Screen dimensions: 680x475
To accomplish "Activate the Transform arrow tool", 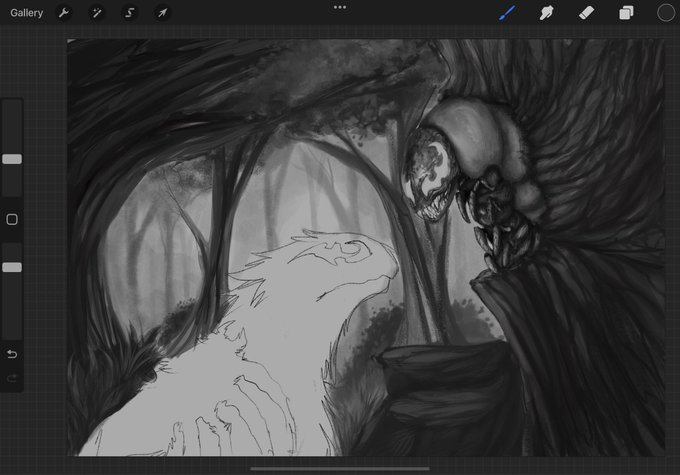I will pos(162,13).
